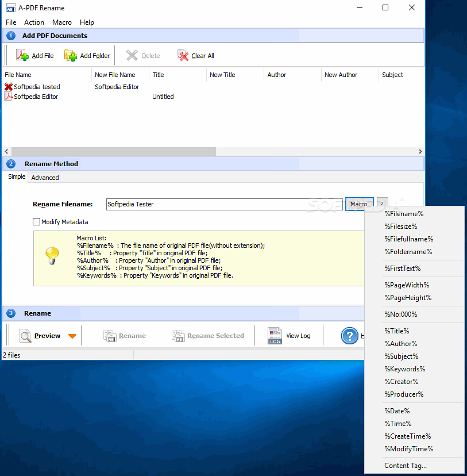Click the small question button next to Macro
Image resolution: width=467 pixels, height=476 pixels.
coord(382,204)
